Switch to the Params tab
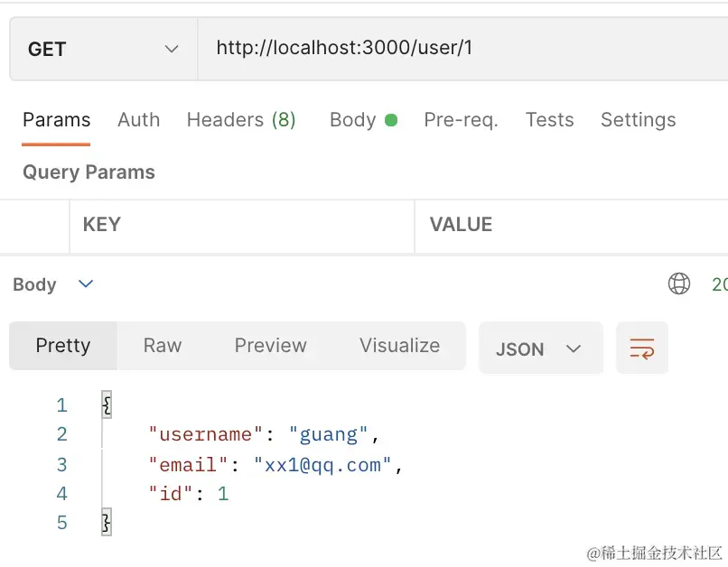Viewport: 728px width, 567px height. click(56, 120)
